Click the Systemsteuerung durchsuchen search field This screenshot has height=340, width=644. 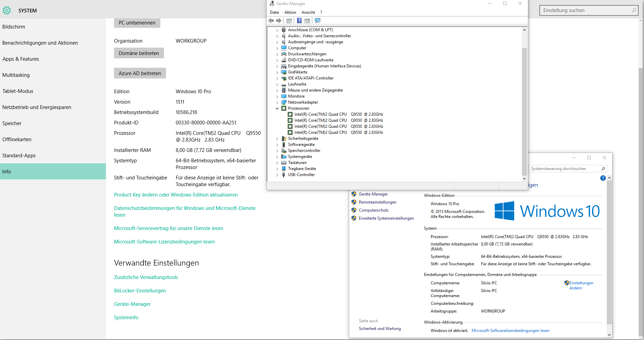(x=568, y=169)
